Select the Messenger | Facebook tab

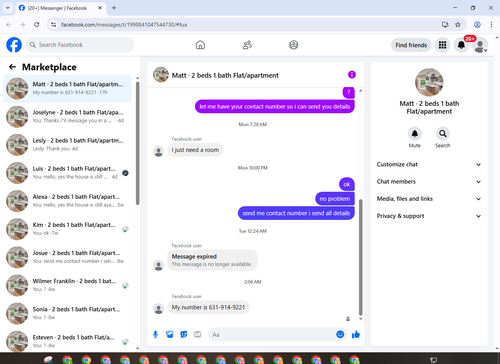pyautogui.click(x=61, y=8)
